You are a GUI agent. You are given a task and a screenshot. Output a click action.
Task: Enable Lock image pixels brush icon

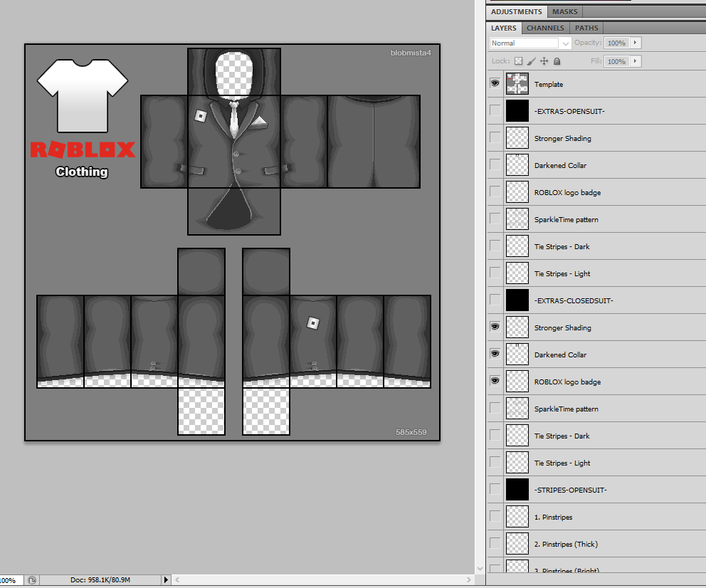(531, 61)
